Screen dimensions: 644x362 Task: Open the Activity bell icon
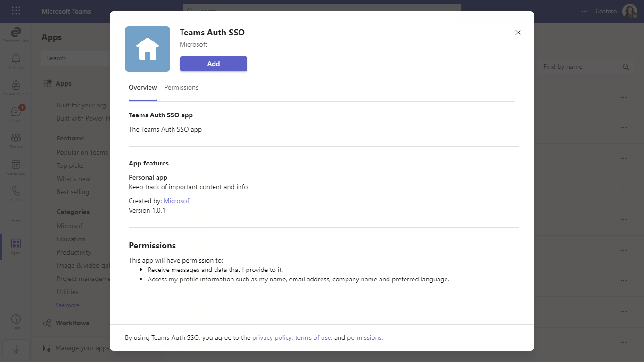click(16, 59)
